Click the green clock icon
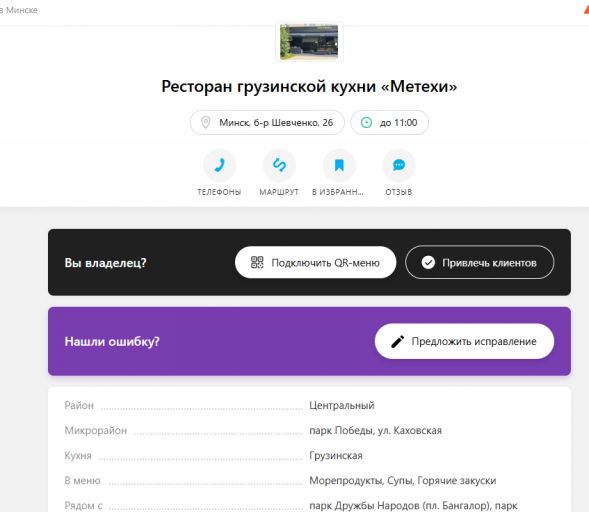 (x=366, y=122)
